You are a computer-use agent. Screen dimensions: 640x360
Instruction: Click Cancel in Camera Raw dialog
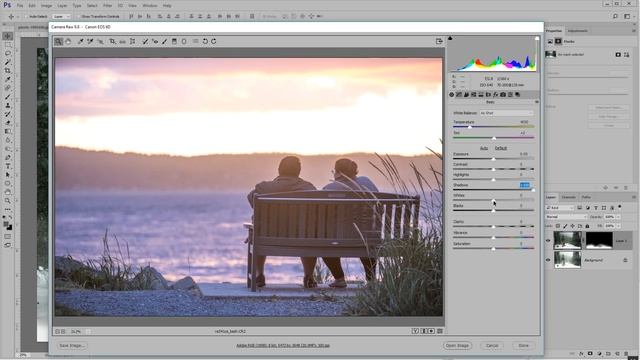point(492,345)
